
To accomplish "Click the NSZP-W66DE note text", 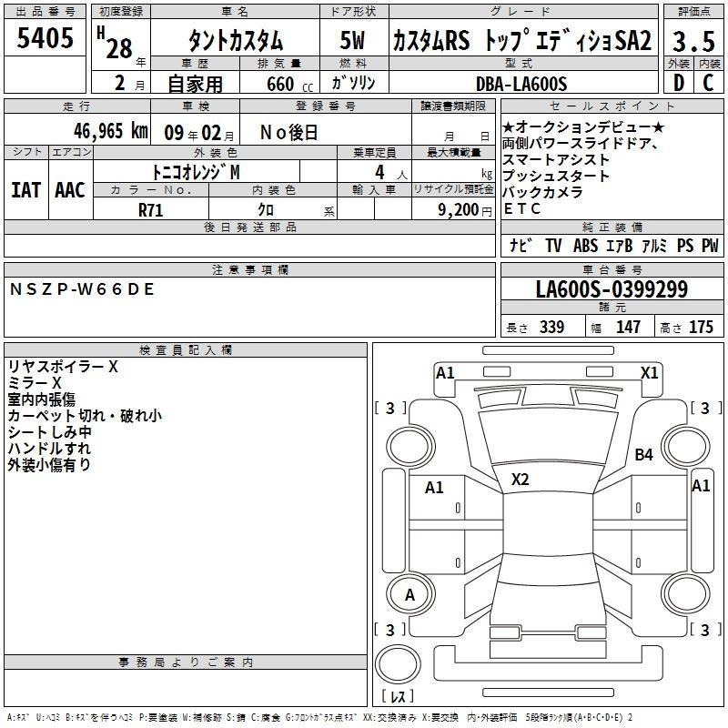I will (x=82, y=289).
